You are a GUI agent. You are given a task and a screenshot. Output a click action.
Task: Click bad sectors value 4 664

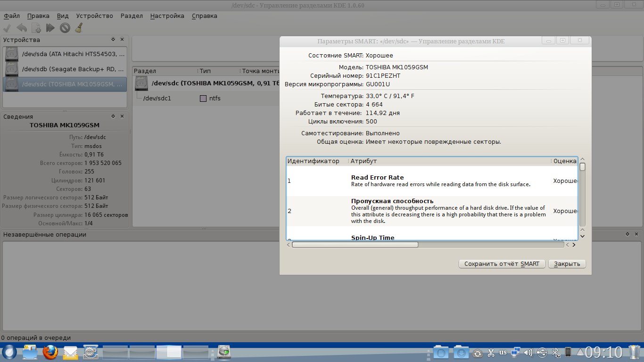(374, 105)
